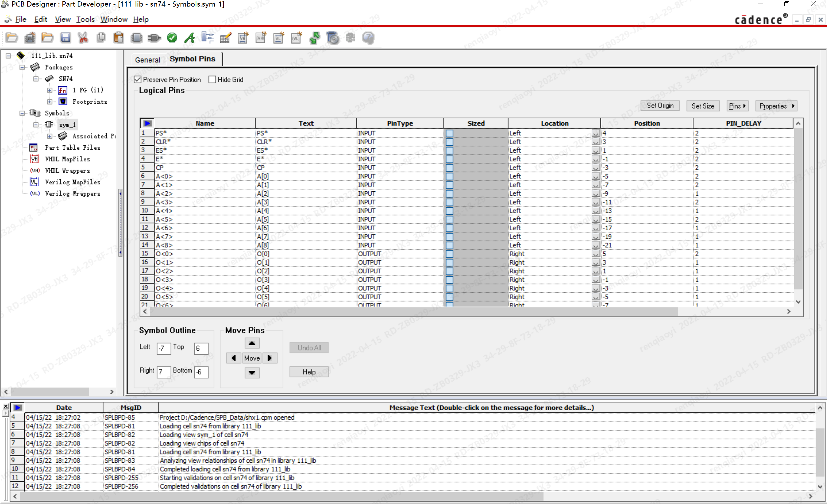Enable the Hide Grid checkbox

212,79
